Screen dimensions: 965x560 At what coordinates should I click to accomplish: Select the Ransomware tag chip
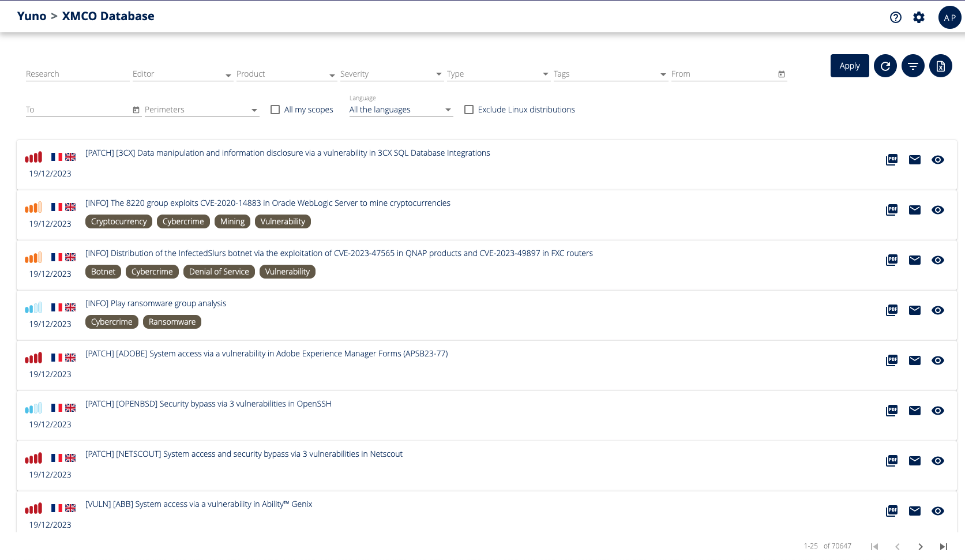(172, 322)
